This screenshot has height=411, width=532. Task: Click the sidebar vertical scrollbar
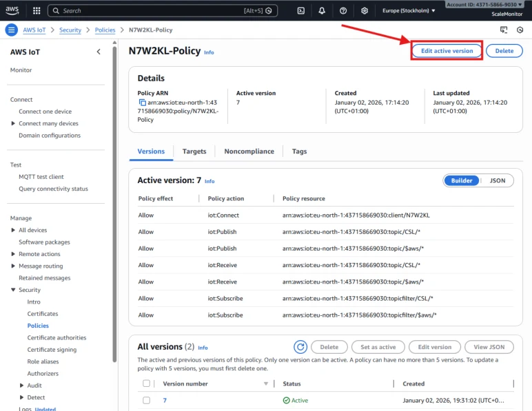point(114,203)
